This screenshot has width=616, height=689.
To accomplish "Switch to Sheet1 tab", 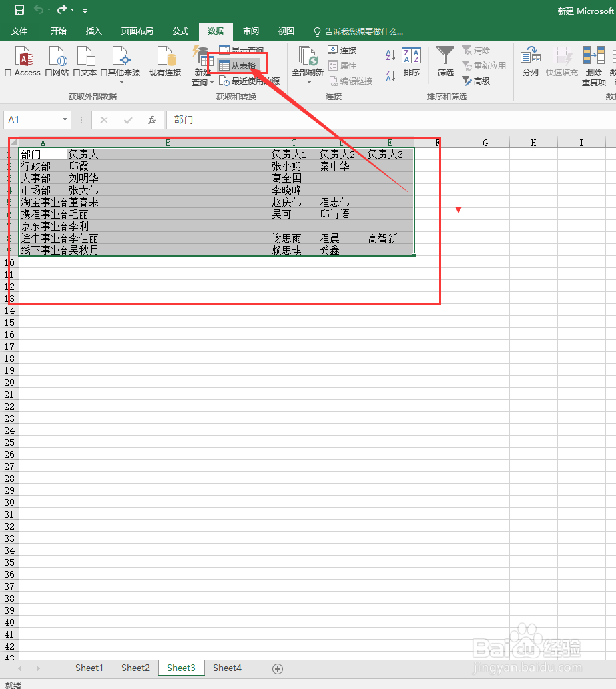I will click(89, 668).
